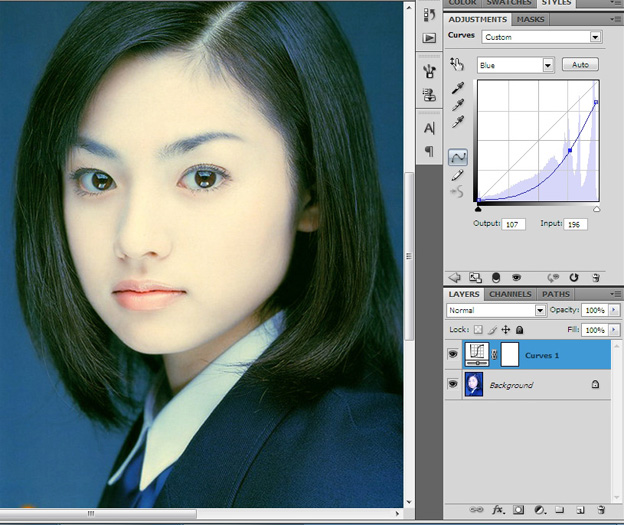Click the Fill value field
This screenshot has width=624, height=525.
[595, 330]
